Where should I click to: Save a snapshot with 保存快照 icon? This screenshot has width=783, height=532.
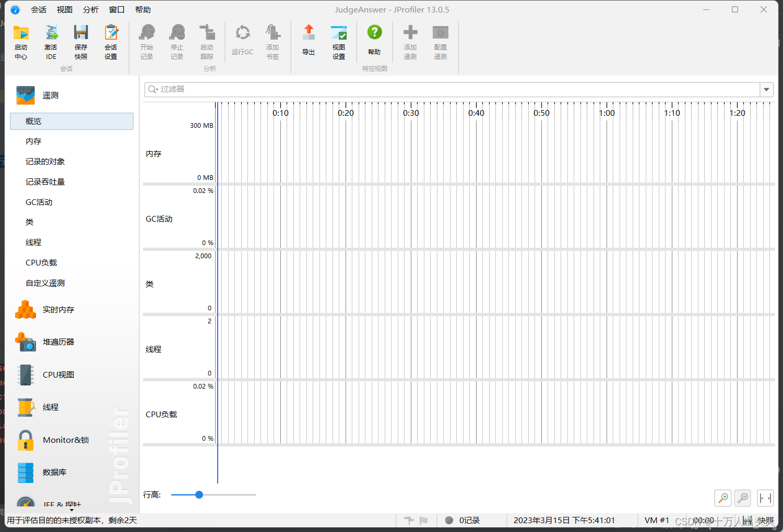(x=80, y=42)
